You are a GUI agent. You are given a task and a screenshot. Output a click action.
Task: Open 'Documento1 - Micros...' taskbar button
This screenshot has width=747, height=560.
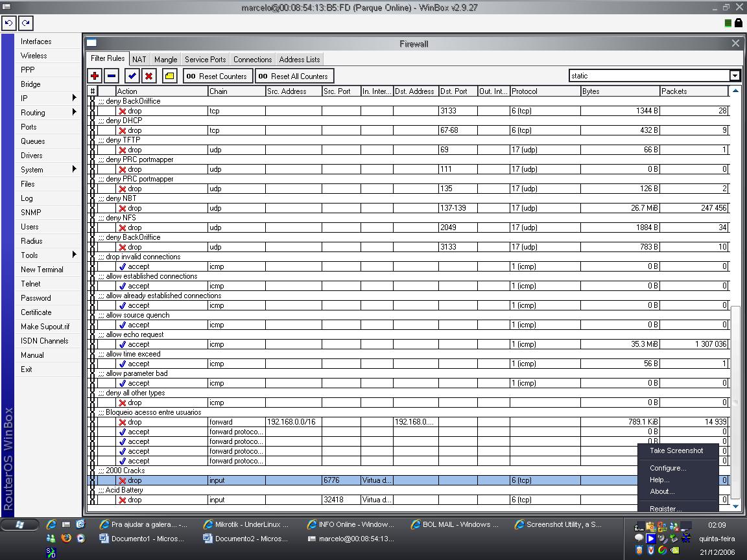143,539
